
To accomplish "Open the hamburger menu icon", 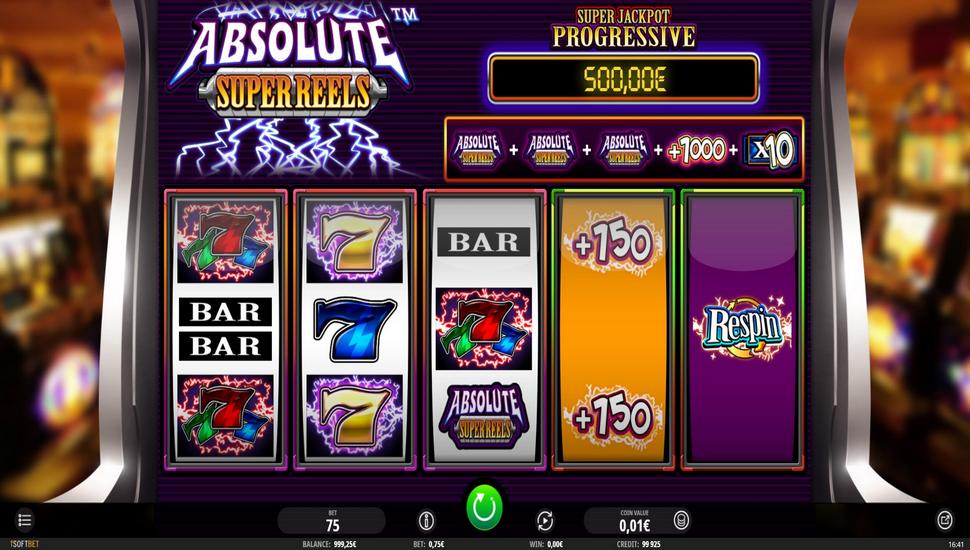I will 24,520.
